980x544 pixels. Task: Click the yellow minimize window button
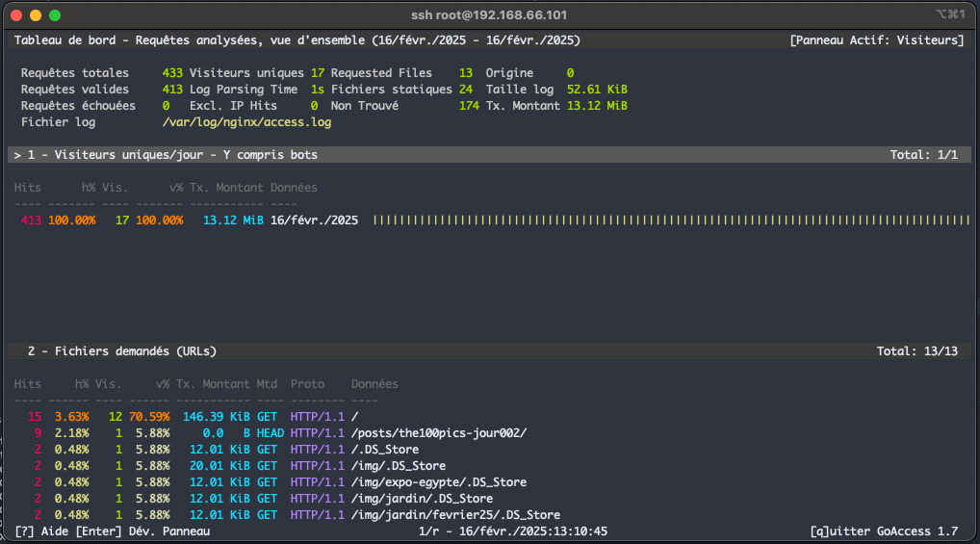(36, 15)
